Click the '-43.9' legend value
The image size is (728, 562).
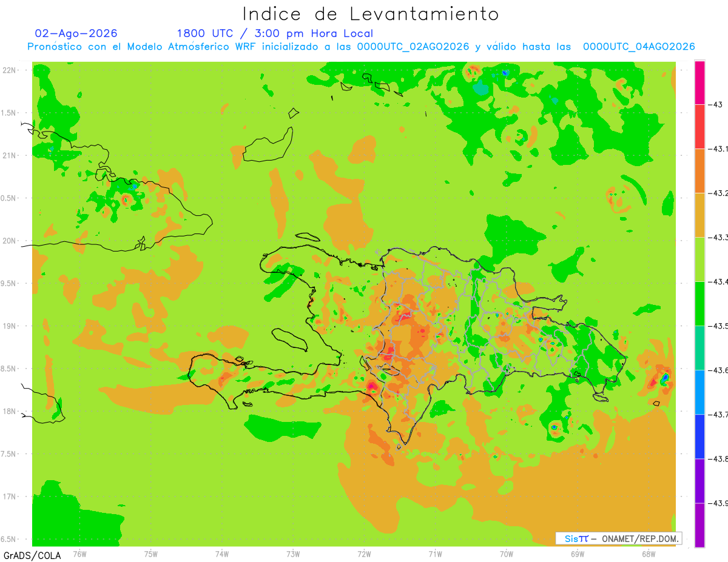tap(717, 503)
